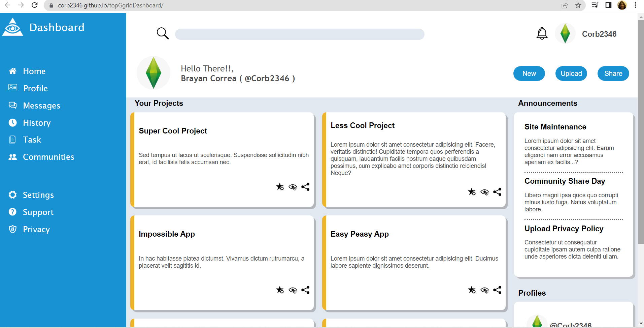Toggle the eye view on Less Cool Project
Screen dimensions: 644x328
coord(484,192)
